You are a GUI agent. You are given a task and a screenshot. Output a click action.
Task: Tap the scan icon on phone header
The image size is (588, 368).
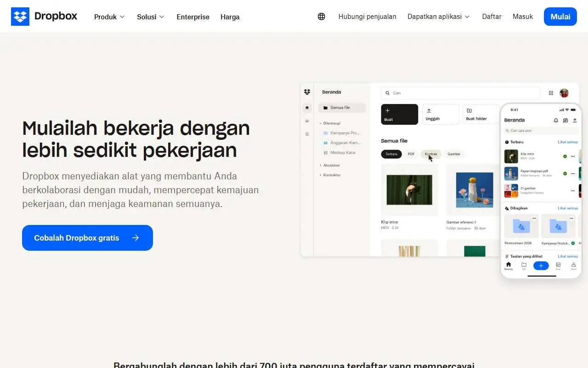pos(565,121)
